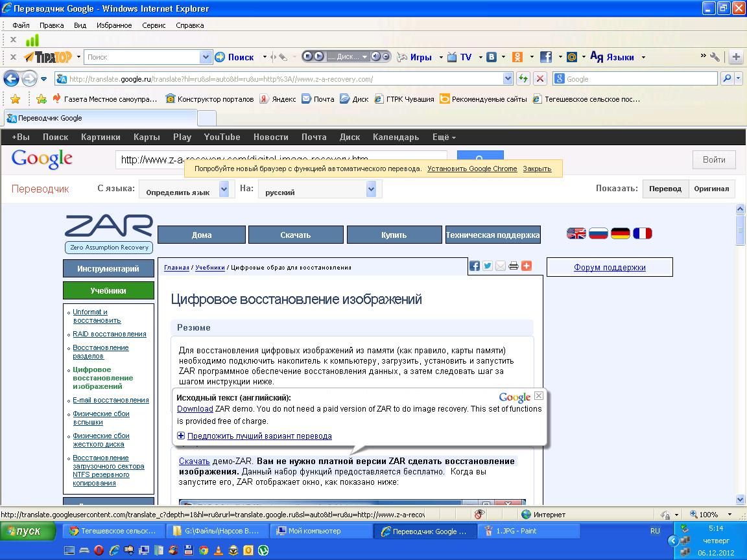Email the page using the envelope icon

[500, 266]
